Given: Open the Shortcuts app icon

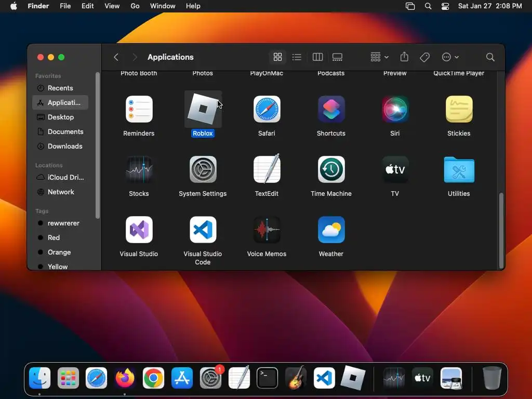Looking at the screenshot, I should point(331,109).
